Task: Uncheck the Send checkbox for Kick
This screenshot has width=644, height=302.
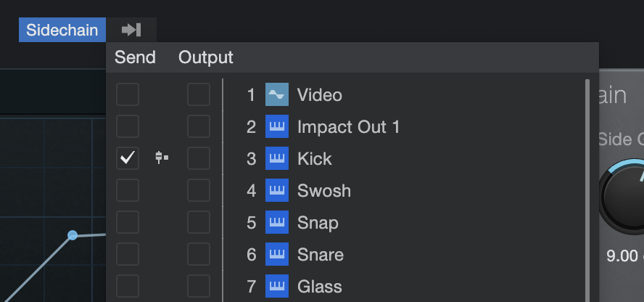Action: 128,158
